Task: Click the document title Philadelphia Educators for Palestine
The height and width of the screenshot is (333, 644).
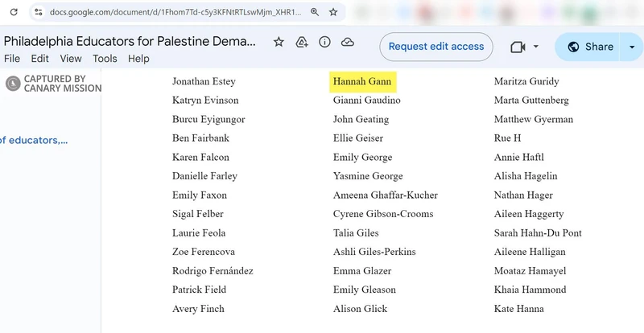Action: click(130, 42)
